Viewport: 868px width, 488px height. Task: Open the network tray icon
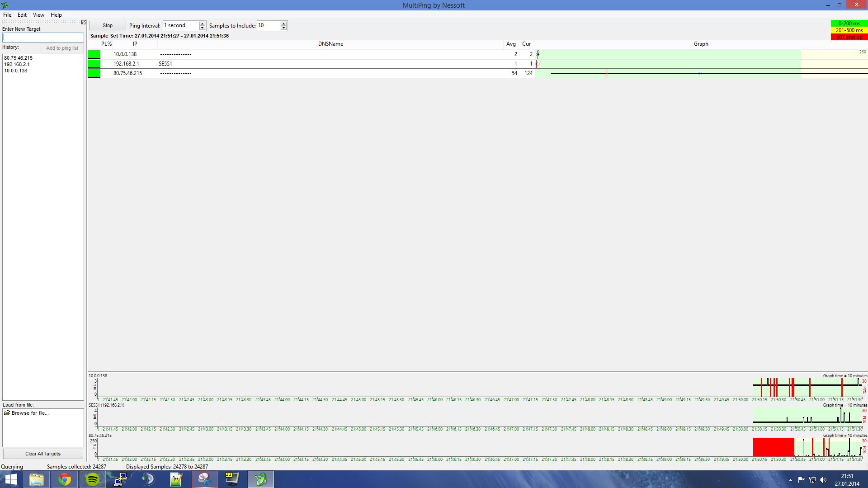[812, 480]
